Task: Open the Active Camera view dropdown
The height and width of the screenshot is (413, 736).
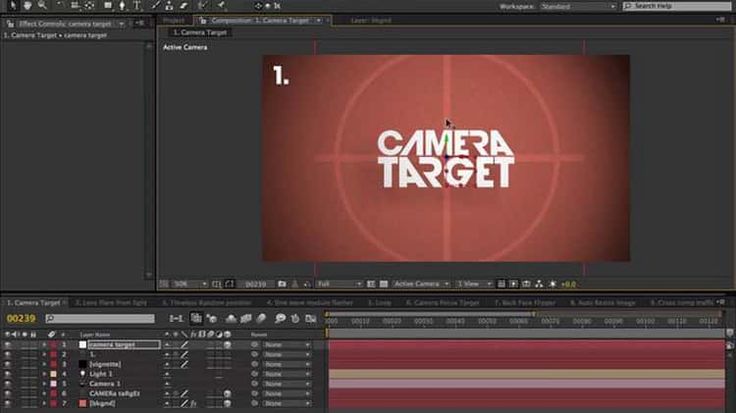Action: click(x=421, y=284)
